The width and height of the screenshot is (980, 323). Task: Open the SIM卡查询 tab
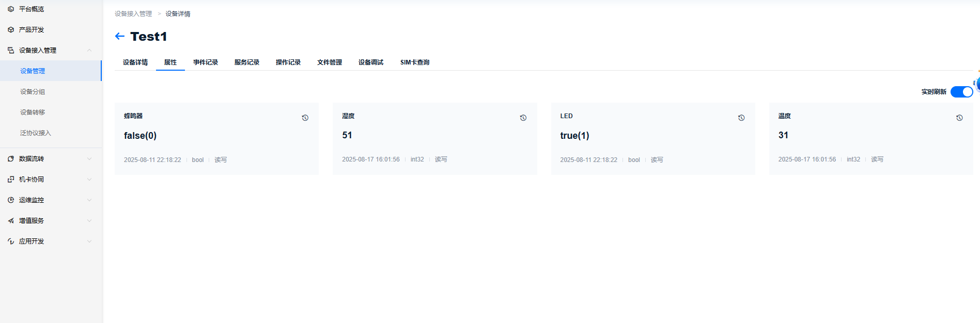(414, 62)
